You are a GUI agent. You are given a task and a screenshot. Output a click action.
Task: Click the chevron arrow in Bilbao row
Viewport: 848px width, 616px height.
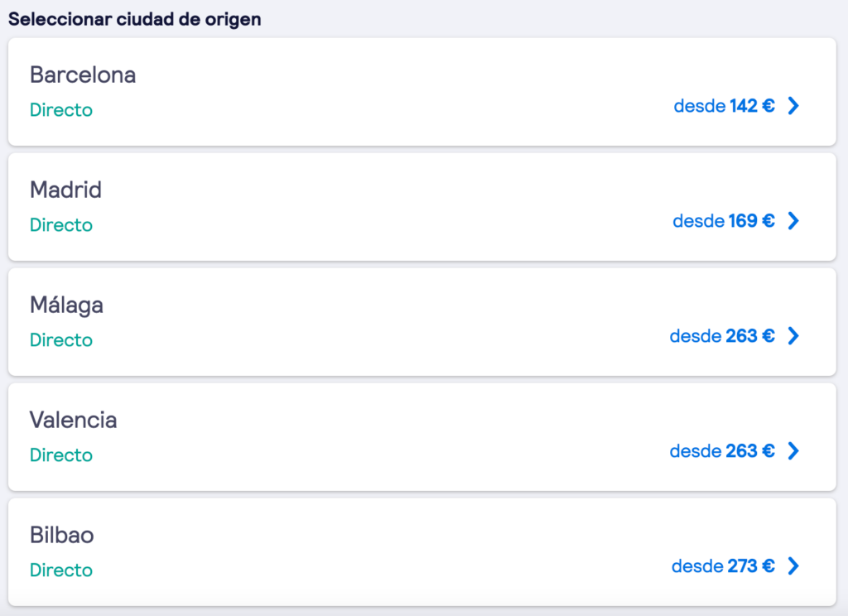(x=793, y=565)
